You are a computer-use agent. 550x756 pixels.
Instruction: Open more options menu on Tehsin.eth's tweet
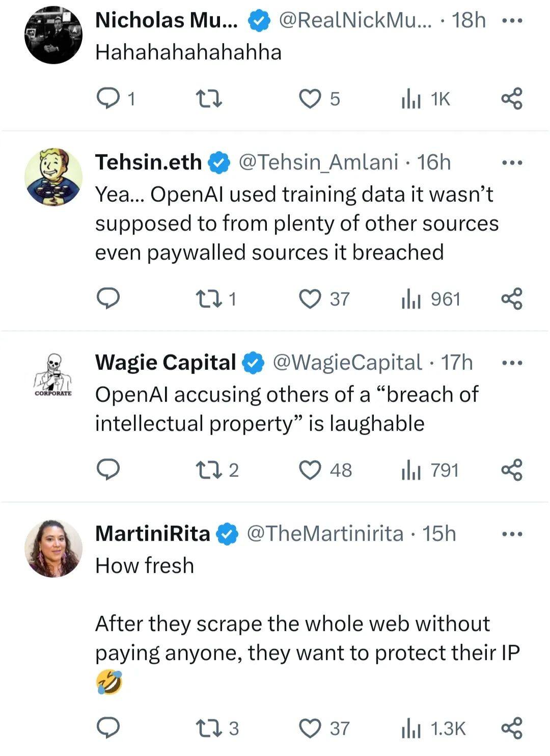click(512, 163)
